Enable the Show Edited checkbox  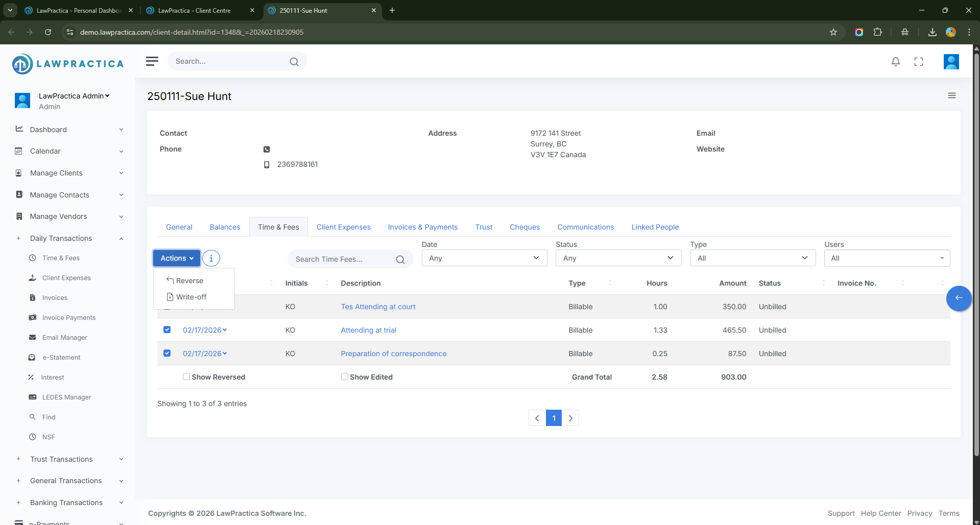tap(345, 377)
